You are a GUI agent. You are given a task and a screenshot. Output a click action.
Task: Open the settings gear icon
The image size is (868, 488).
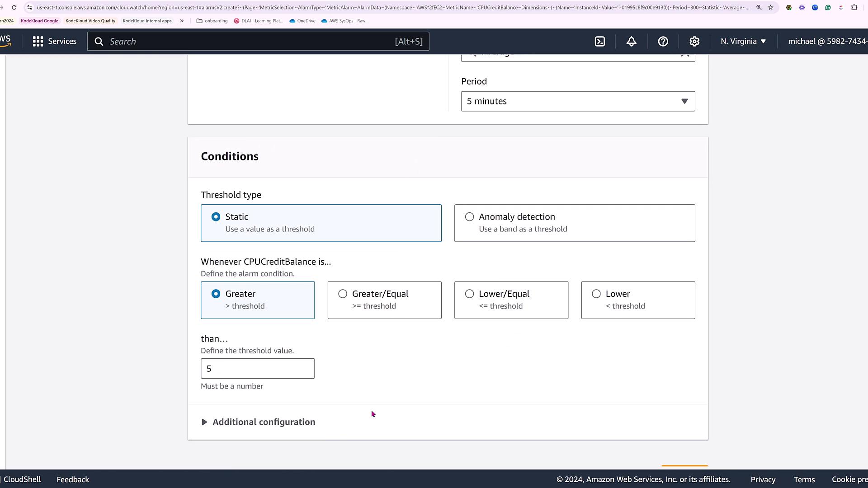[694, 42]
